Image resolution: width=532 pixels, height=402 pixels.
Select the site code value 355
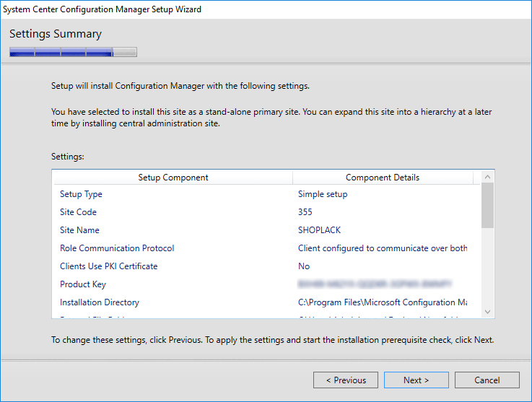pyautogui.click(x=305, y=212)
